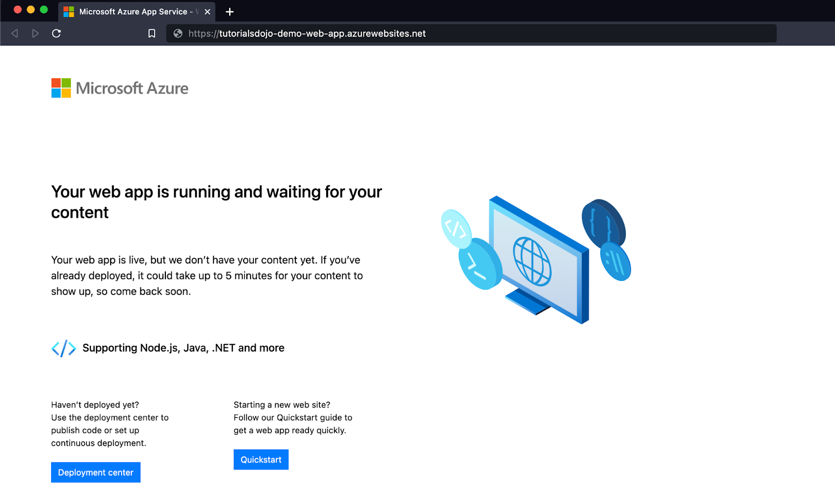The width and height of the screenshot is (835, 504).
Task: Click the pale code tag bubble illustration
Action: pyautogui.click(x=456, y=228)
